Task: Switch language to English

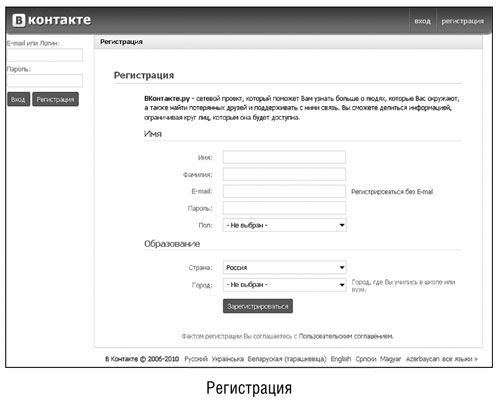Action: pyautogui.click(x=341, y=359)
